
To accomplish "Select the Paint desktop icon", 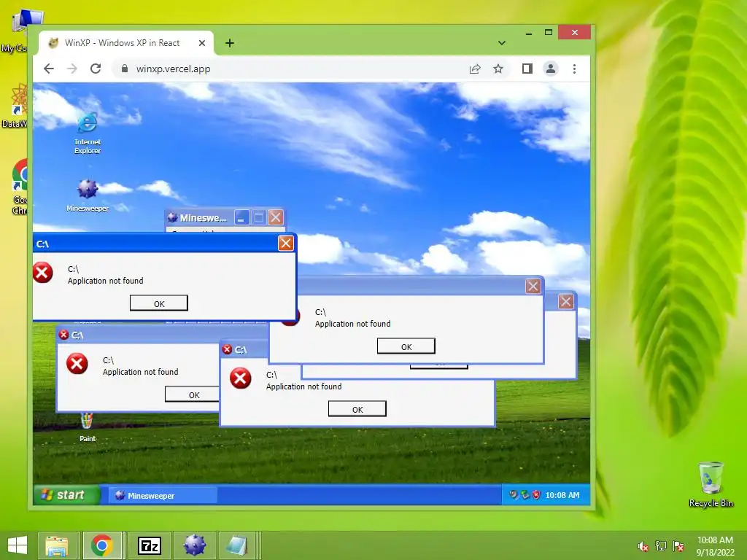I will click(x=88, y=427).
